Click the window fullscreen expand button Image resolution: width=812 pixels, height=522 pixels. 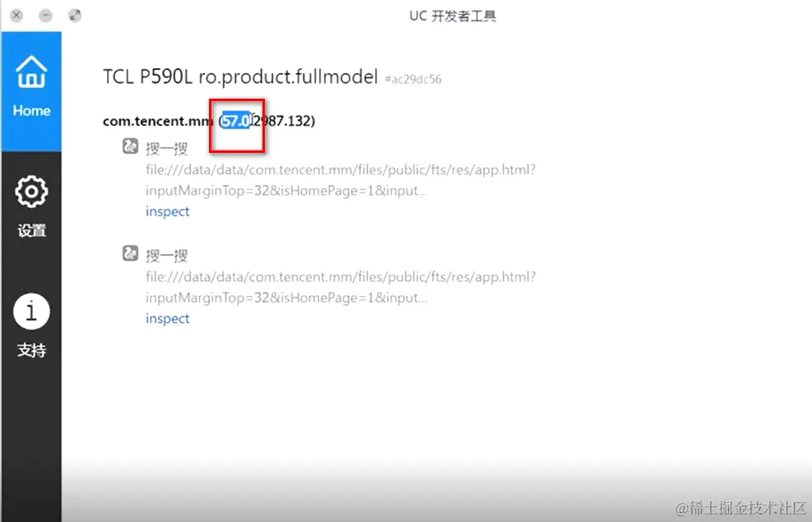tap(75, 16)
